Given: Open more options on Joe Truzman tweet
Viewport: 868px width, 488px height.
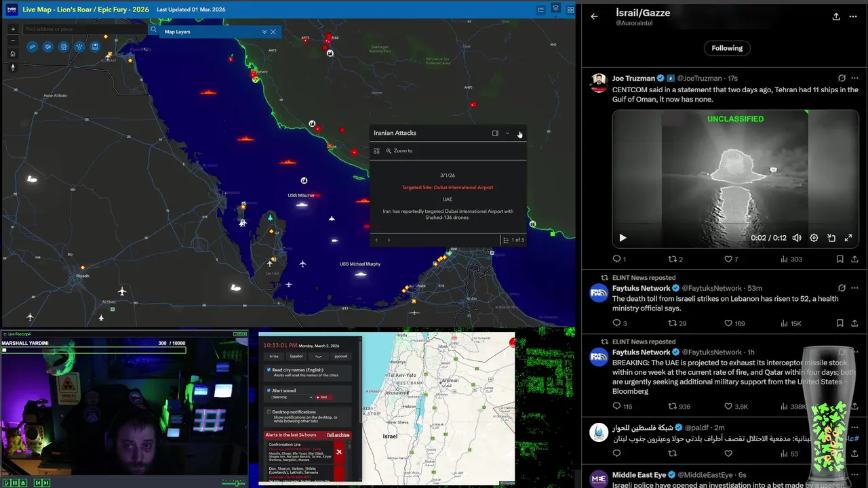Looking at the screenshot, I should (x=854, y=78).
